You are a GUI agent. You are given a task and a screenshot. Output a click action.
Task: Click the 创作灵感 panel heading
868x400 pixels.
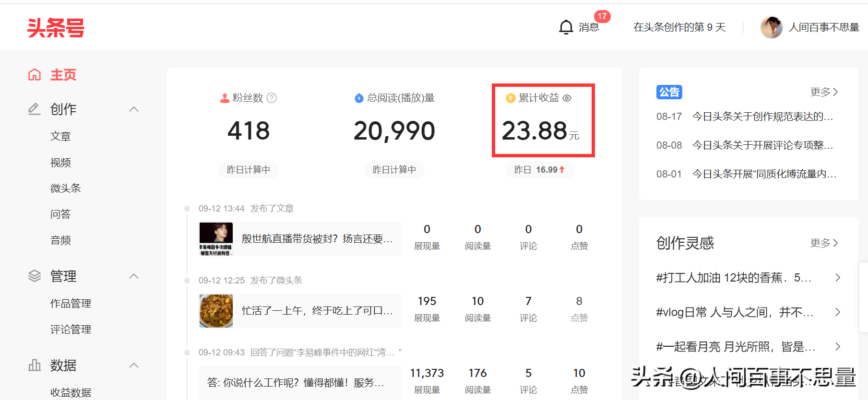pyautogui.click(x=685, y=243)
